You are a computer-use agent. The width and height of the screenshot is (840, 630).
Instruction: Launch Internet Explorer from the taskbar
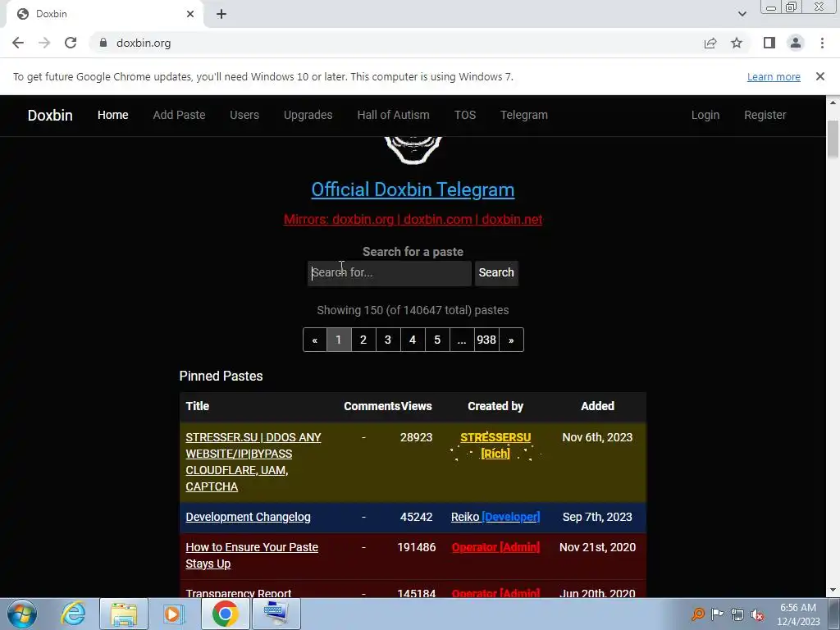[x=73, y=614]
